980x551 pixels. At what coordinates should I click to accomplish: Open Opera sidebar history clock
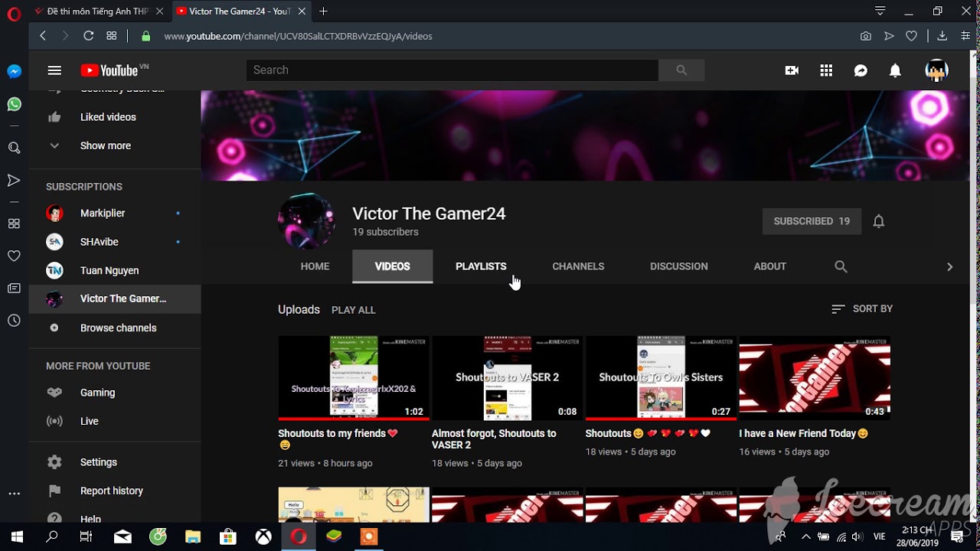click(x=14, y=321)
